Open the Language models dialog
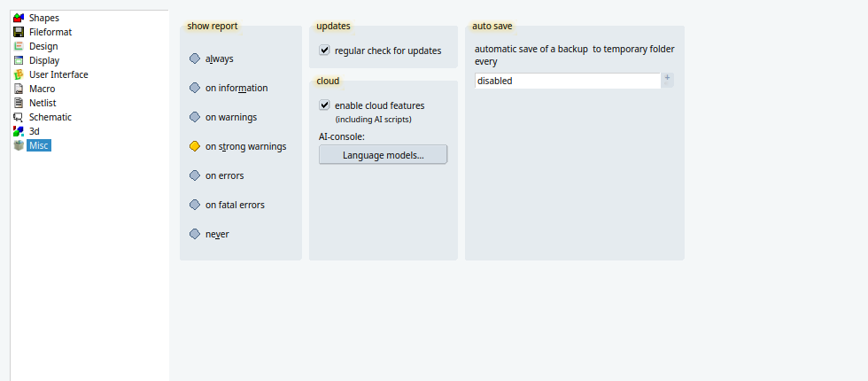The width and height of the screenshot is (868, 381). [x=383, y=155]
